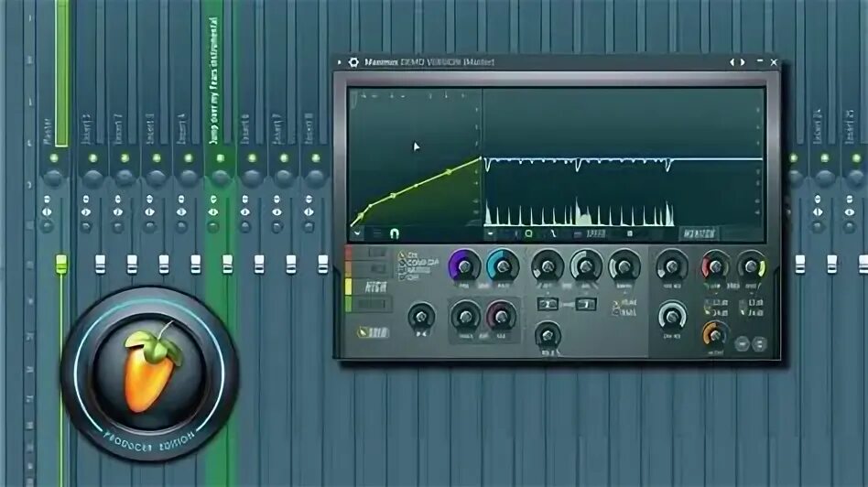The height and width of the screenshot is (487, 868).
Task: Click the Jump over my fears volume fader
Action: click(x=227, y=264)
